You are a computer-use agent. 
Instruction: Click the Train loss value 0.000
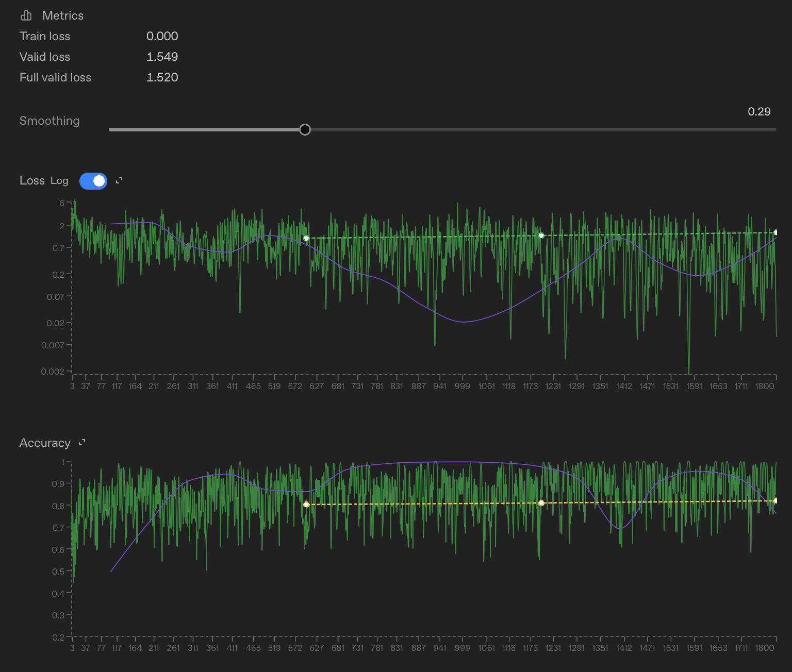(162, 36)
